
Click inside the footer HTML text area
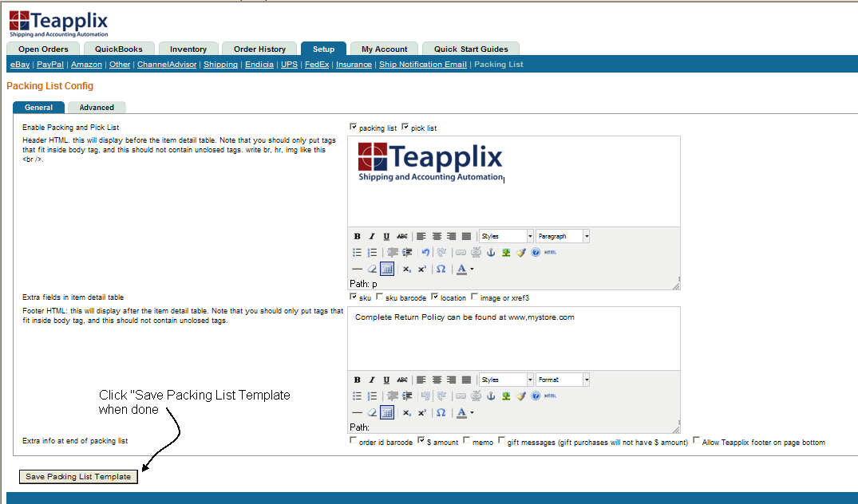(x=514, y=338)
